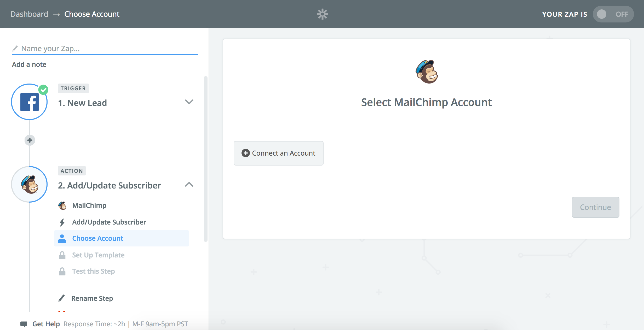
Task: Open Get Help link
Action: 46,324
